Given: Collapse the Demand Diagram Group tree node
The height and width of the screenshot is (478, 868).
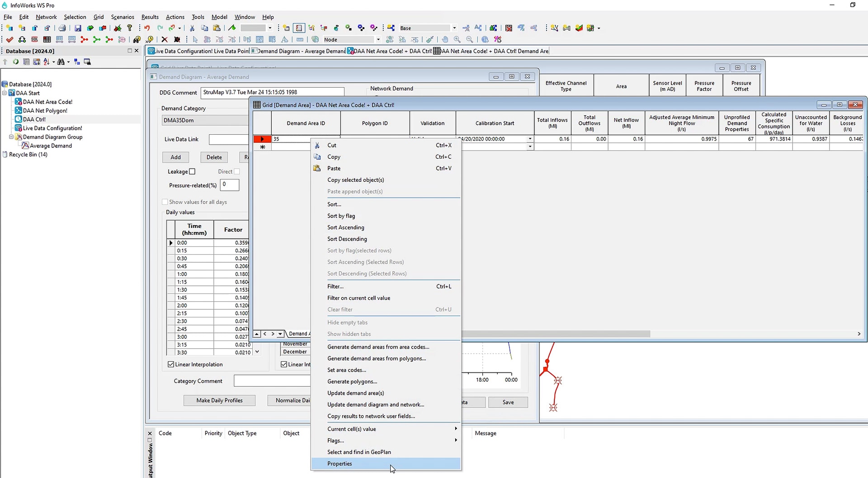Looking at the screenshot, I should 11,137.
